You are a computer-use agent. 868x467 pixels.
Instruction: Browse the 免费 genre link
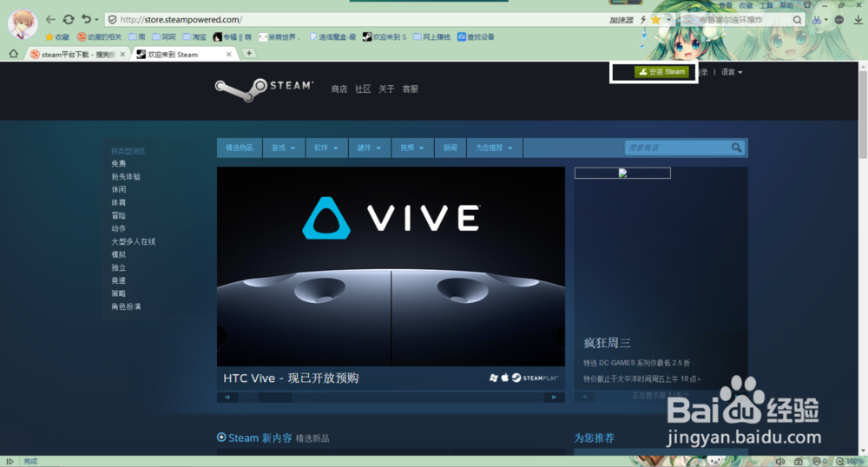point(118,163)
